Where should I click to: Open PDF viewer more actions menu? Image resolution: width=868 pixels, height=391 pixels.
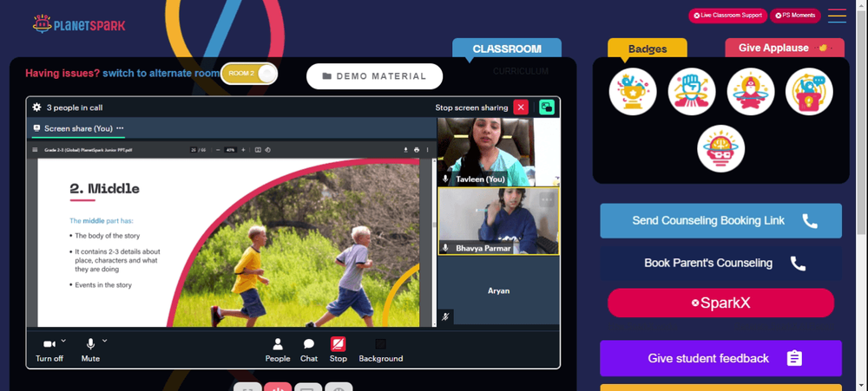coord(427,149)
